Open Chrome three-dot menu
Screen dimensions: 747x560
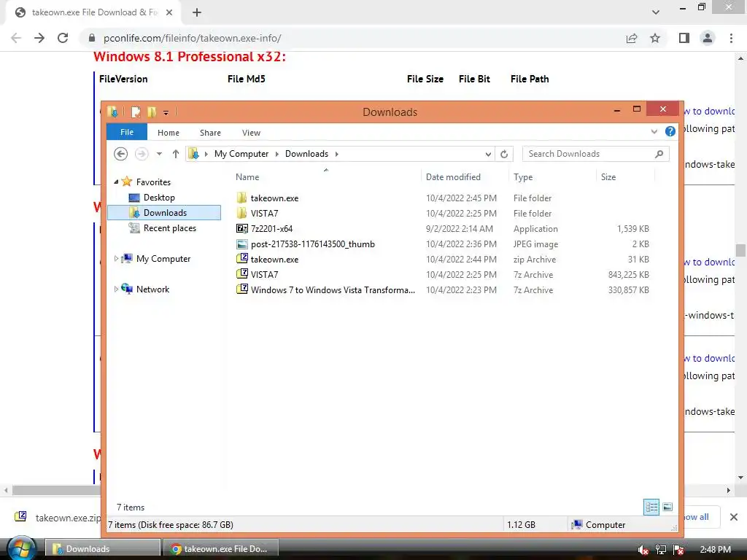coord(731,38)
